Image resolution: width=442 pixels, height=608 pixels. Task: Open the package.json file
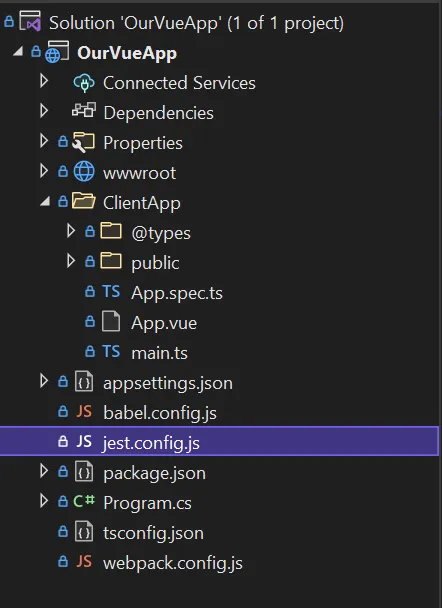(x=154, y=473)
